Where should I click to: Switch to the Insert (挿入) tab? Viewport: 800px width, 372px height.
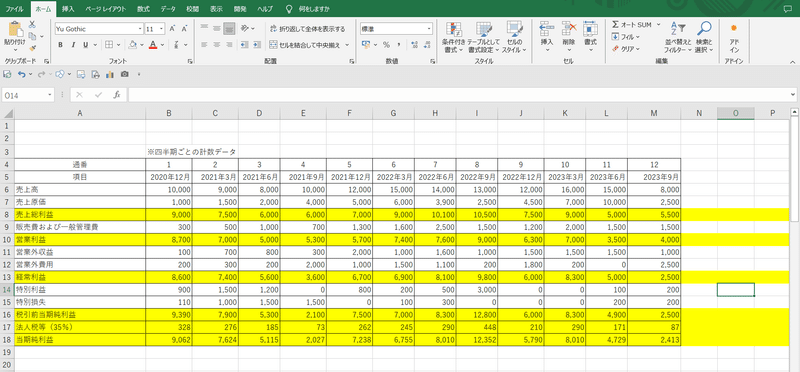click(68, 9)
